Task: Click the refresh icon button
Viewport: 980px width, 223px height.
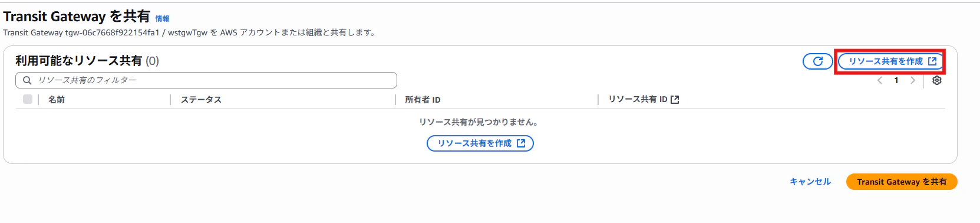Action: point(818,61)
